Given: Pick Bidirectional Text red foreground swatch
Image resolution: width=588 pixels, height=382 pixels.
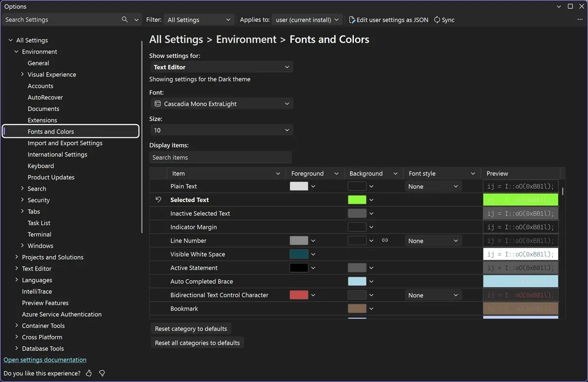Looking at the screenshot, I should tap(299, 295).
